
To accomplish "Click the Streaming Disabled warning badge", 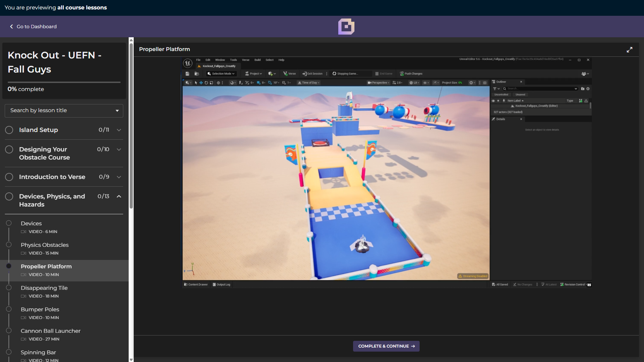I will point(473,276).
